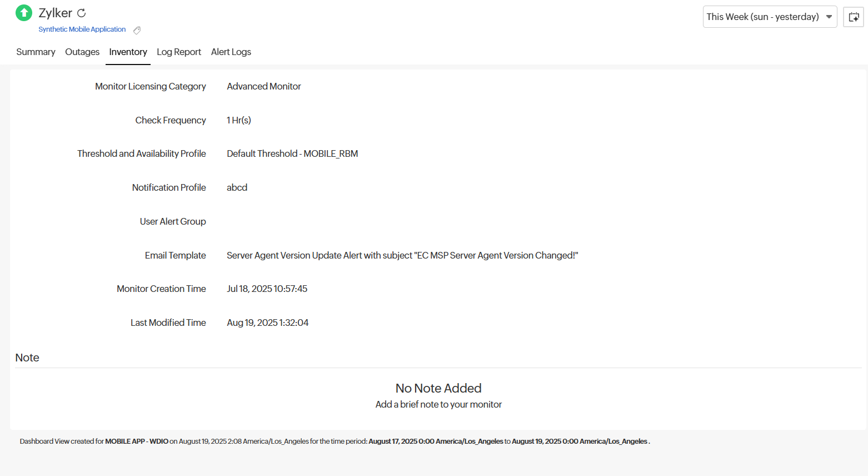Click the Default Threshold - MOBILE_RBM profile value
This screenshot has height=476, width=868.
tap(292, 153)
